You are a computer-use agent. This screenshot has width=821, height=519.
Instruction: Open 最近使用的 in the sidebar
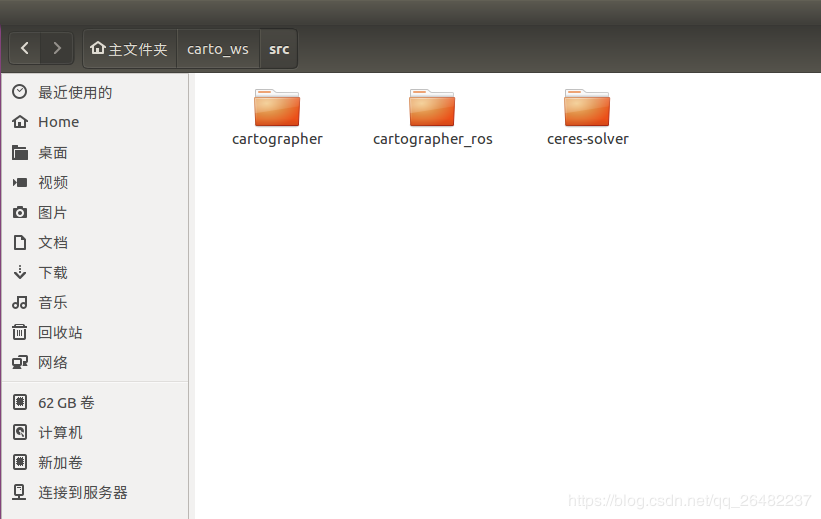(x=75, y=93)
